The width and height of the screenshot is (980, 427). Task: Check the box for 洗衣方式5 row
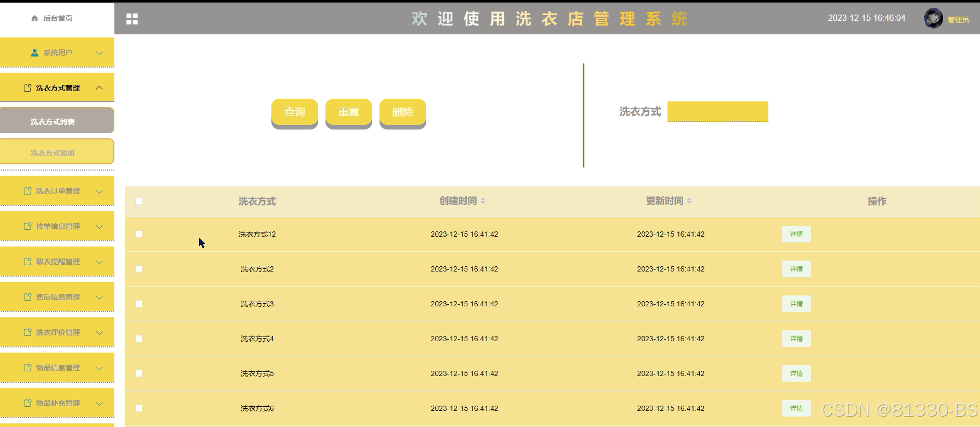(139, 373)
